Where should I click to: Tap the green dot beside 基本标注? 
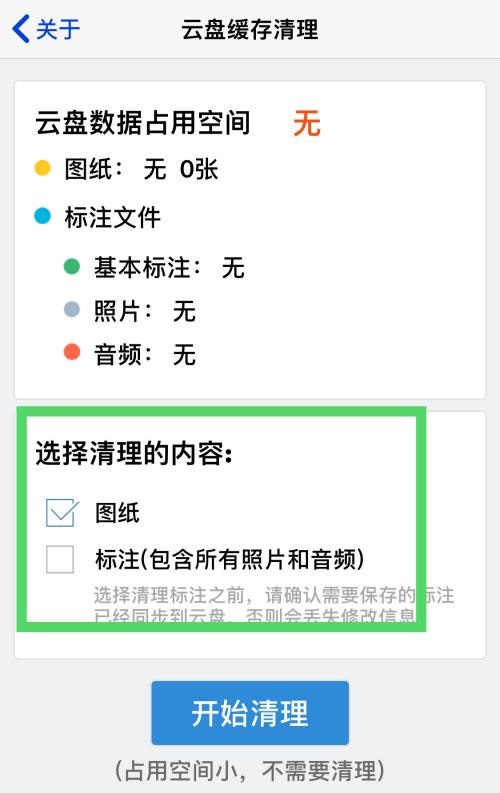pyautogui.click(x=72, y=266)
